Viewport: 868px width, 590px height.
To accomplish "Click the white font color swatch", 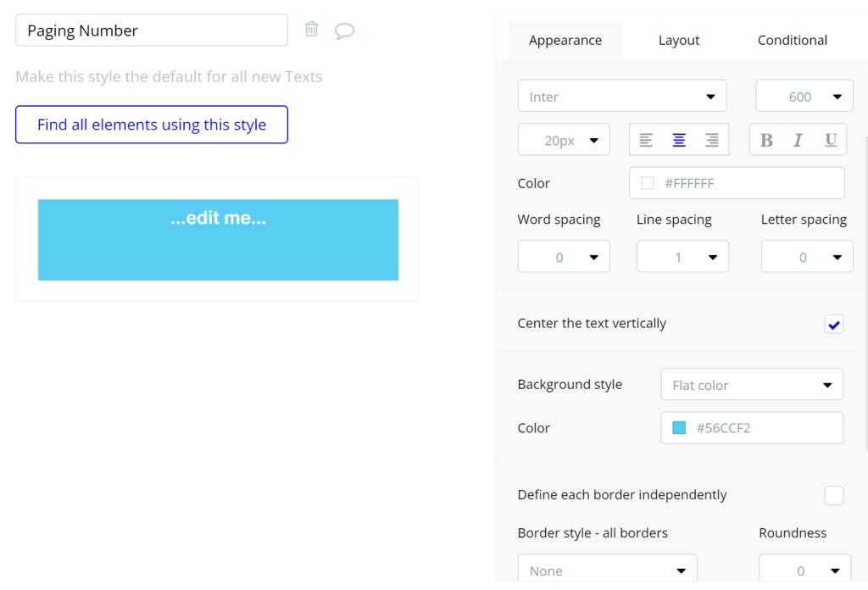I will (x=647, y=183).
